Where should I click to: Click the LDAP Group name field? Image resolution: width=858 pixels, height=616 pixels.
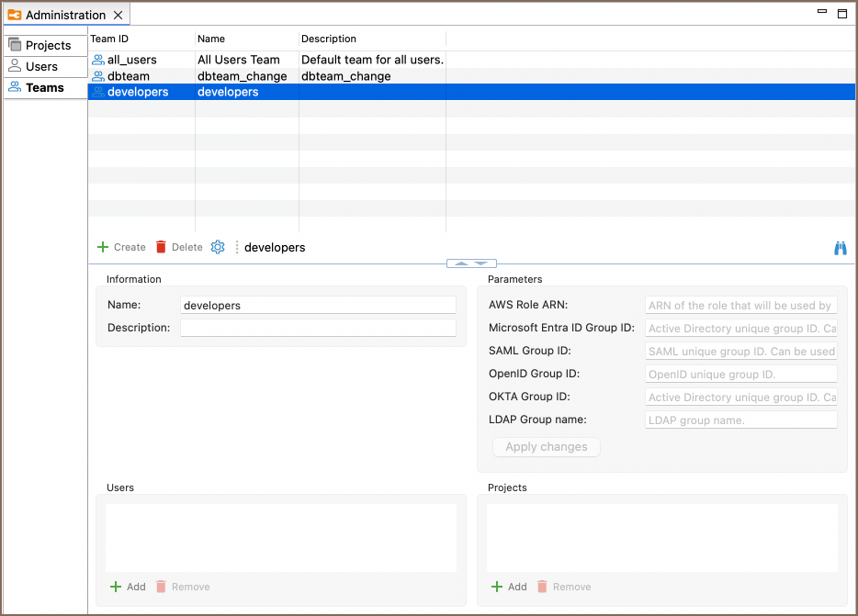[x=740, y=420]
